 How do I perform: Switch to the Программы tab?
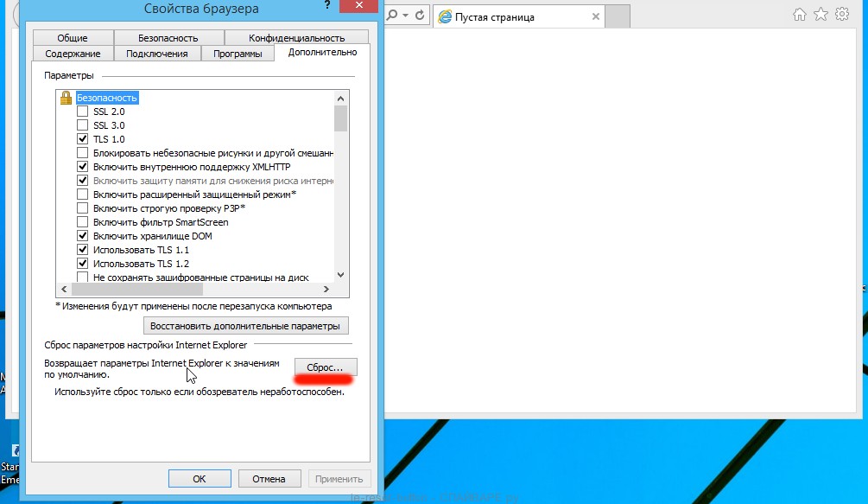[238, 54]
